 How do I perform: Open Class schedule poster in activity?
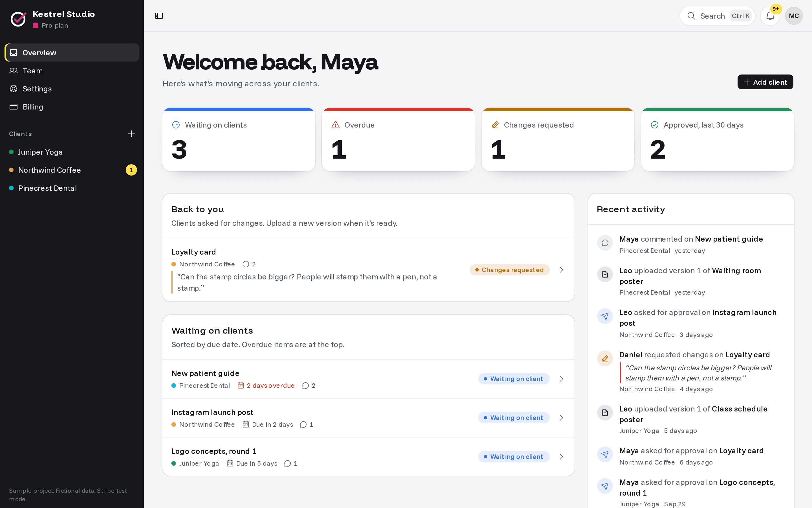tap(693, 414)
